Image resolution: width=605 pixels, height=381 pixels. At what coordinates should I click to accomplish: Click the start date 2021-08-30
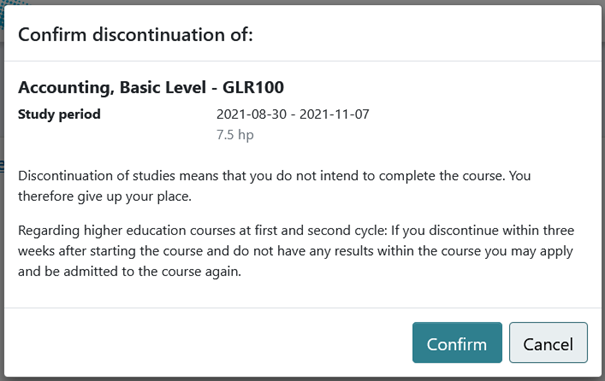click(251, 114)
